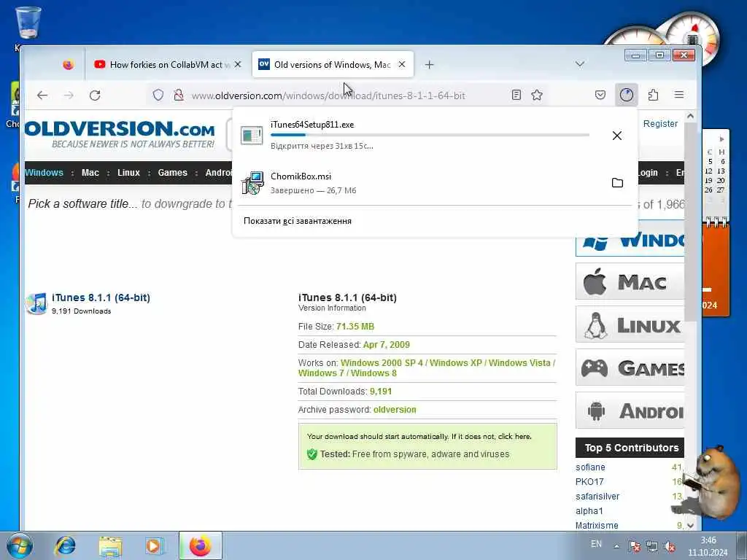Image resolution: width=747 pixels, height=560 pixels.
Task: Click the Mac platform sidebar banner
Action: coord(630,282)
